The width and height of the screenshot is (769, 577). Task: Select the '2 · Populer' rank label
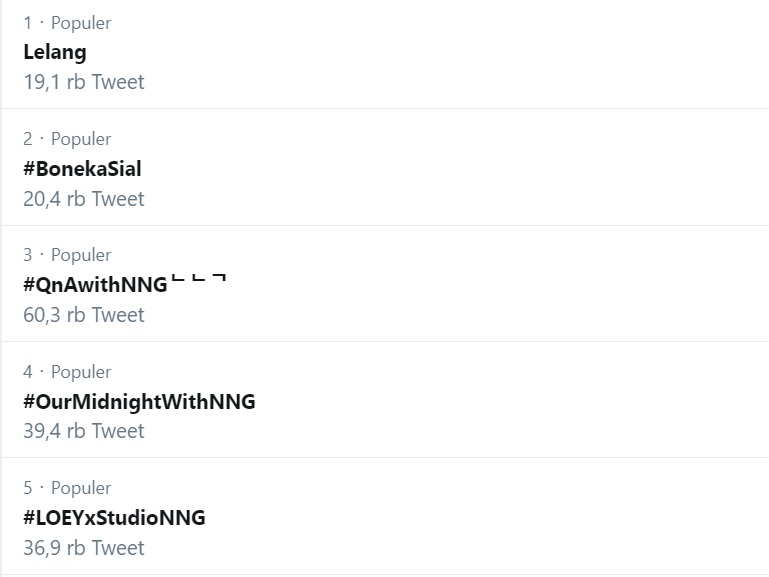[67, 139]
